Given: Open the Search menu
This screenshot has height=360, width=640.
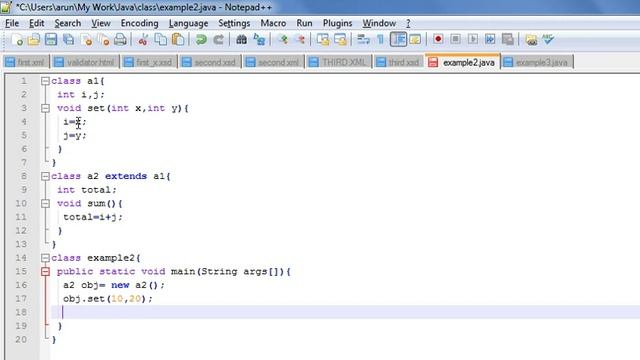Looking at the screenshot, I should [x=68, y=23].
